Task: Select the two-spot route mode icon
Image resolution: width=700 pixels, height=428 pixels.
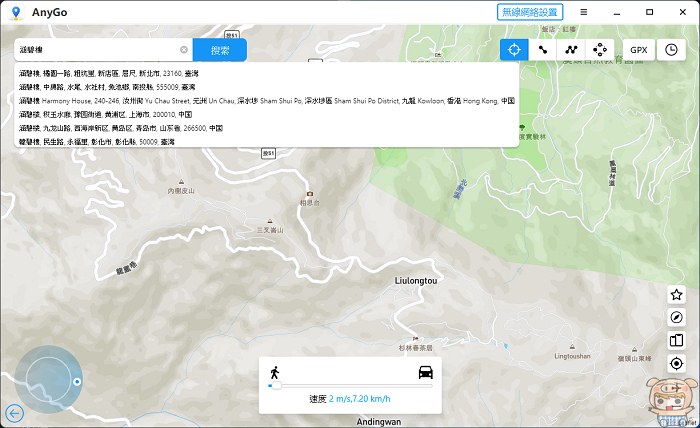Action: pos(542,49)
